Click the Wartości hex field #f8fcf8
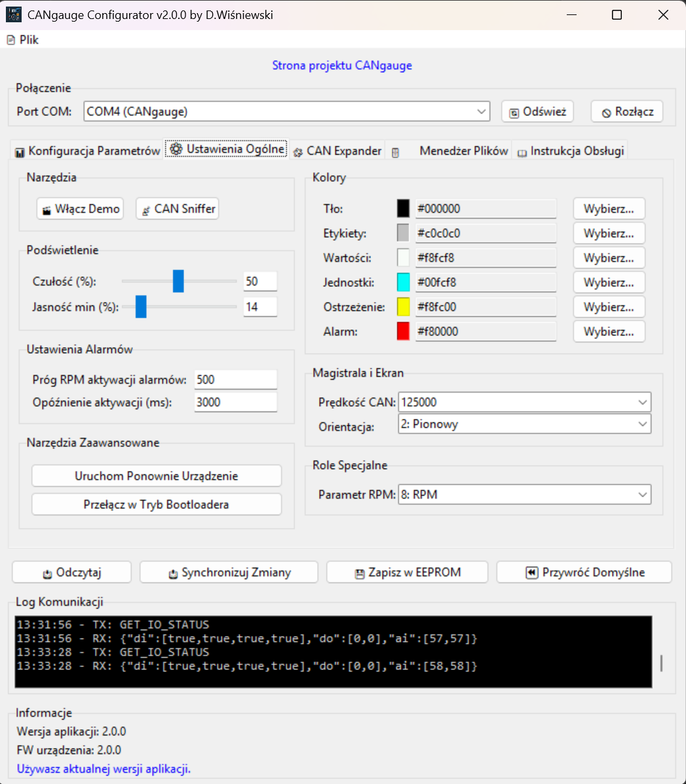 [x=486, y=257]
